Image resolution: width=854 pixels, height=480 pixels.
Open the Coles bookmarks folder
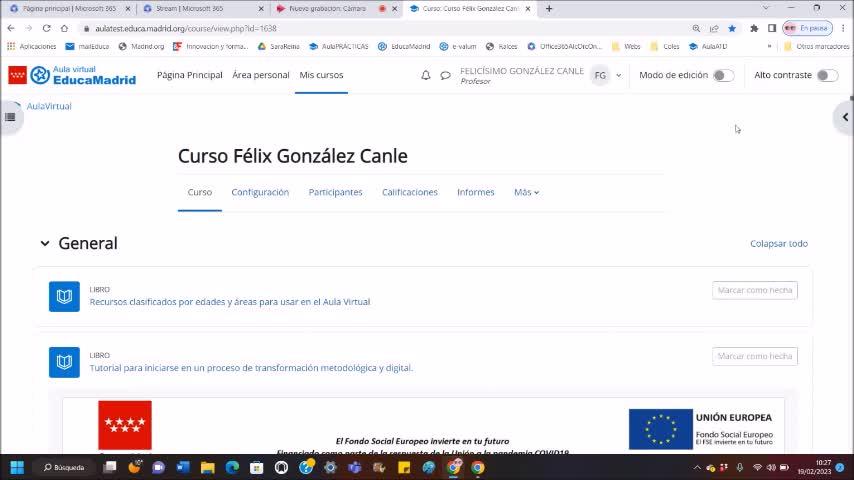(664, 47)
